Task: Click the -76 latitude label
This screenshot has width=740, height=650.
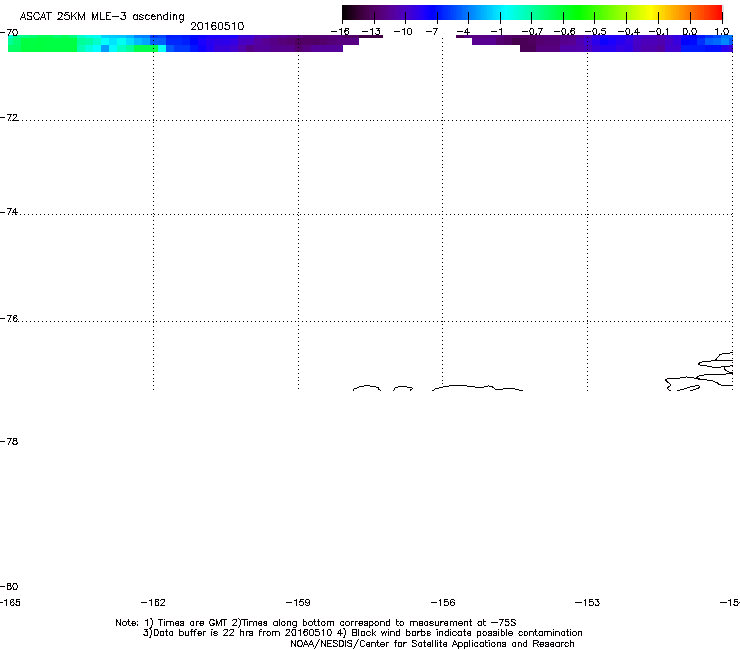Action: 9,319
